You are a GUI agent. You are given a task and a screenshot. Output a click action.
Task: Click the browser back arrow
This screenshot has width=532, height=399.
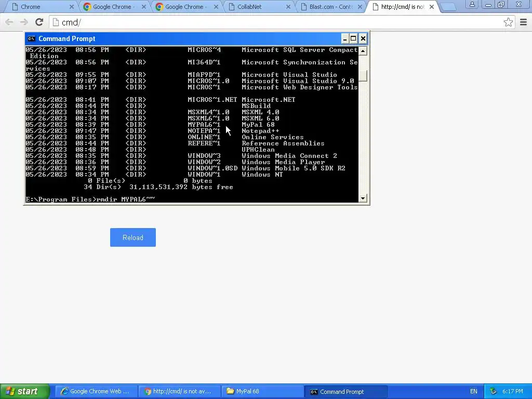point(9,22)
